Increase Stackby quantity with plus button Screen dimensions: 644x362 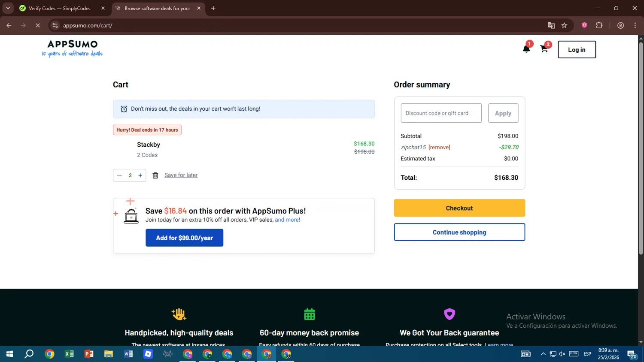tap(140, 175)
